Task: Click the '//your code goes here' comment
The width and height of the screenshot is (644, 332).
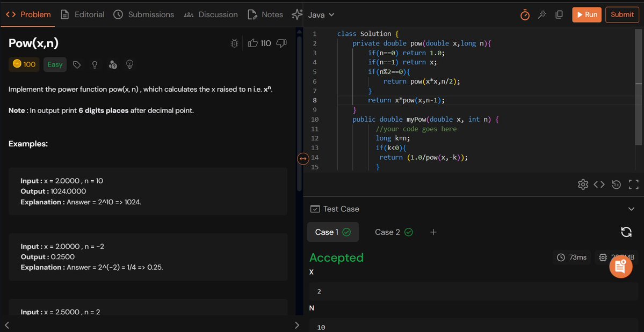Action: click(x=416, y=129)
